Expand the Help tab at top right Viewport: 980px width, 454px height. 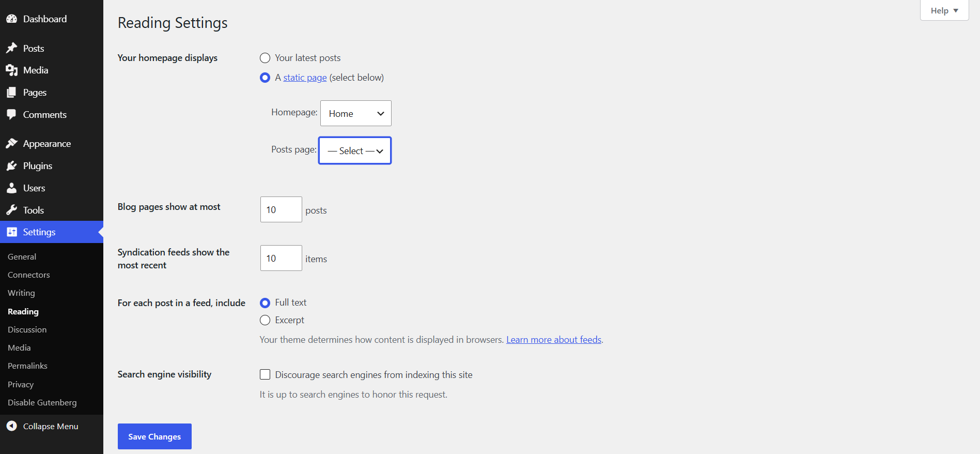[944, 10]
